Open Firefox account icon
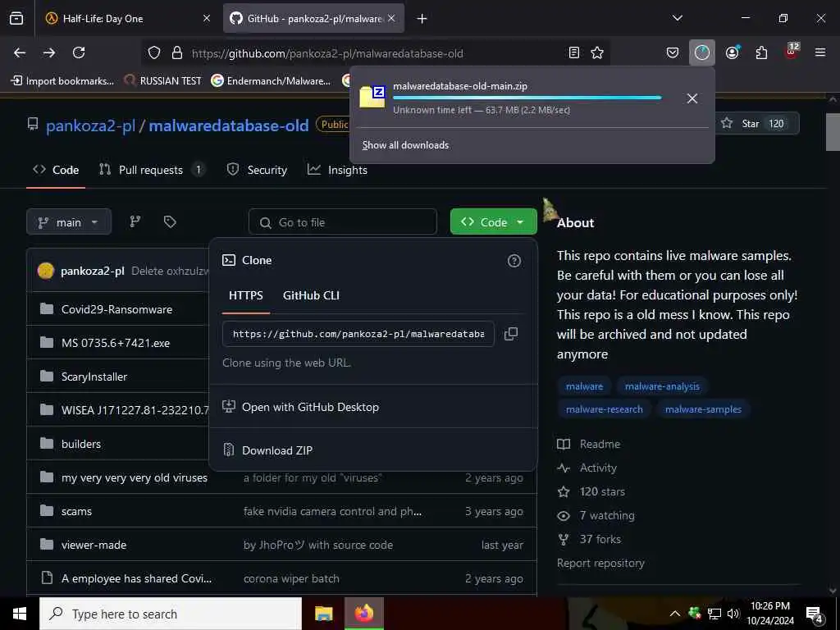 tap(732, 52)
